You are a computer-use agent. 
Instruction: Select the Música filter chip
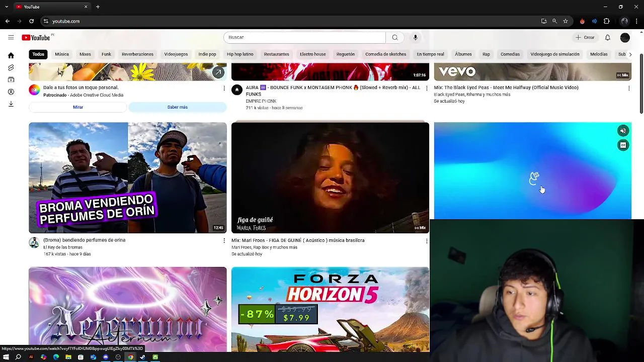62,54
